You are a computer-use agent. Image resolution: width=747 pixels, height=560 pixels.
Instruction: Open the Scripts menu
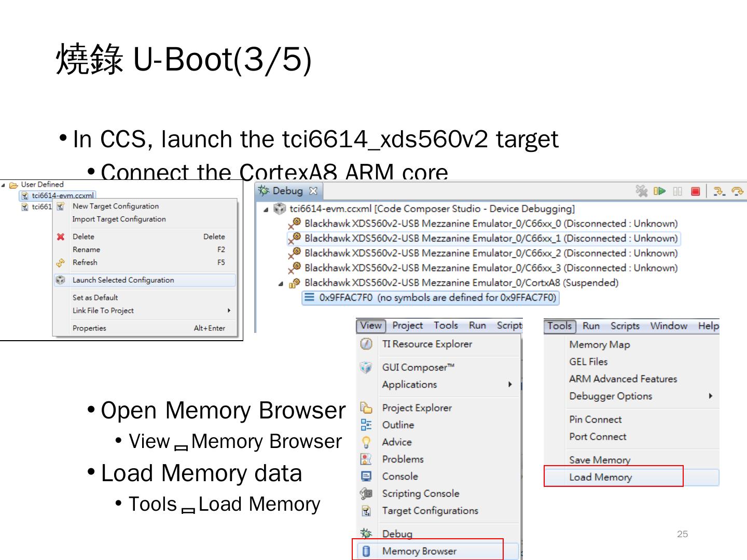[x=625, y=326]
